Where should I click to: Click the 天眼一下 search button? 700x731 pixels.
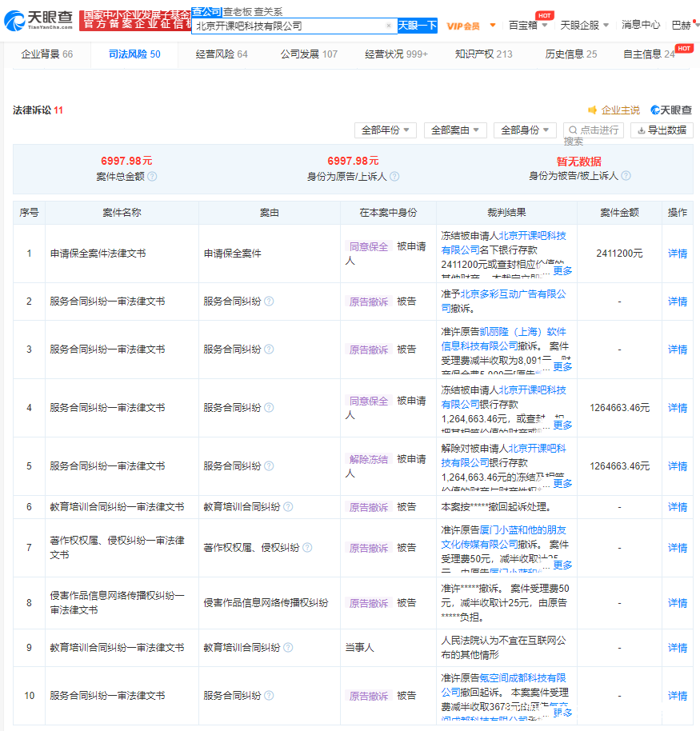click(x=418, y=26)
